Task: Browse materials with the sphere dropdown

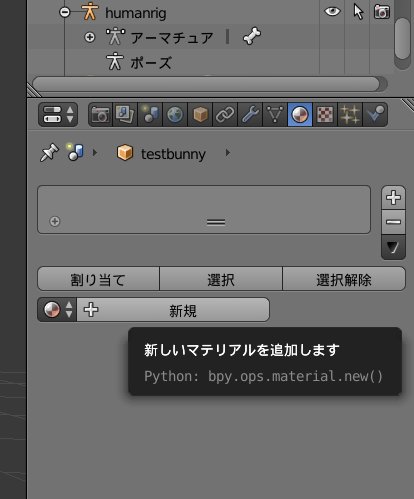Action: pyautogui.click(x=57, y=310)
